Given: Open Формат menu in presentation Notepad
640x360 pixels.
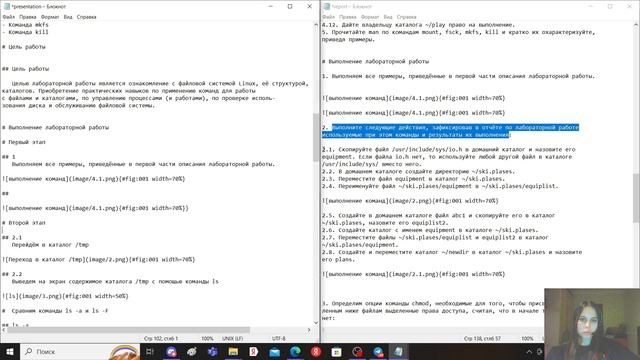Looking at the screenshot, I should click(50, 17).
